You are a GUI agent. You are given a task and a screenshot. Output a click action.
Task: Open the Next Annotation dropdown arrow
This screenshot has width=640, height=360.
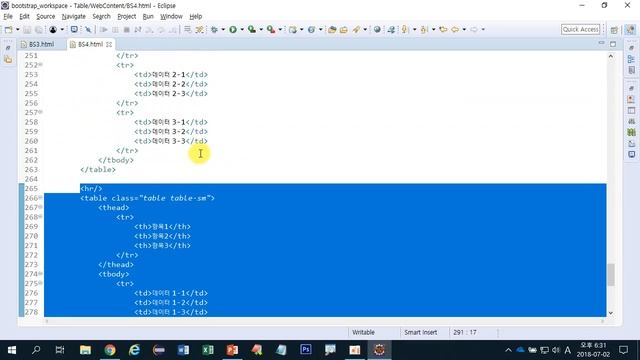414,29
